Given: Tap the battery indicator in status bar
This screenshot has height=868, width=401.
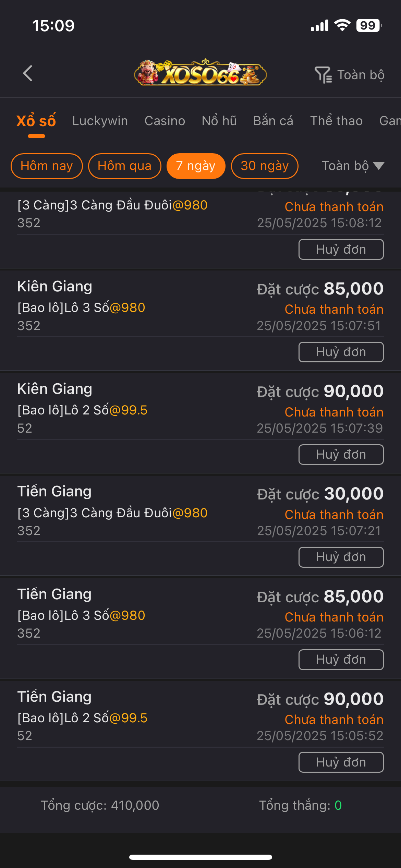Looking at the screenshot, I should click(x=369, y=25).
